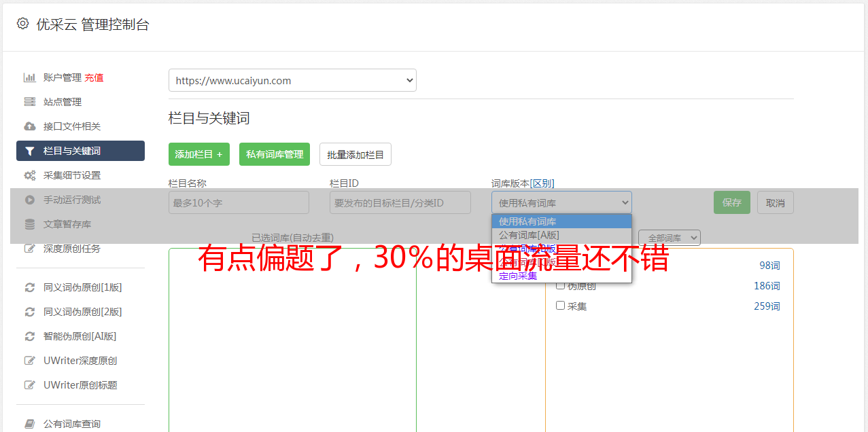
Task: Click the refresh icon of 同义词伪原创[2版]
Action: [x=29, y=312]
